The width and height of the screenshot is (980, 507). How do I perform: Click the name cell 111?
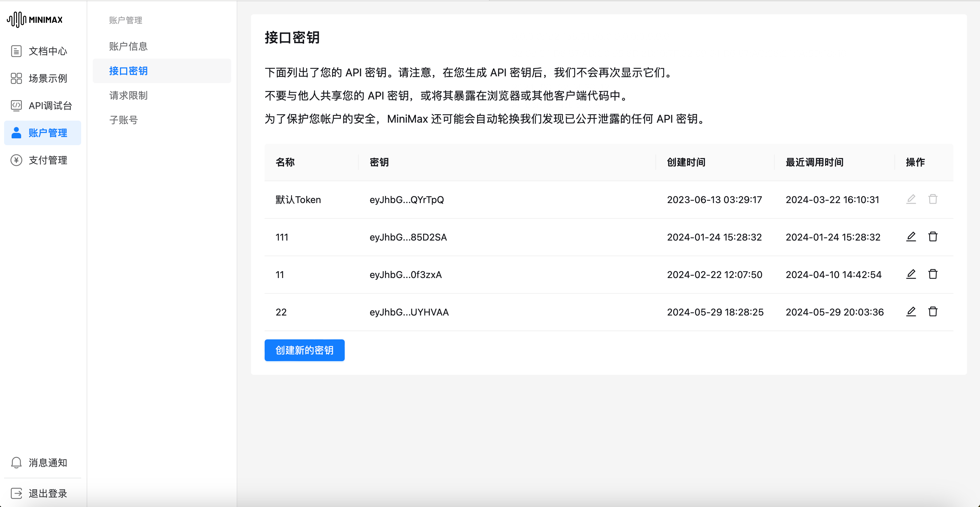tap(282, 237)
